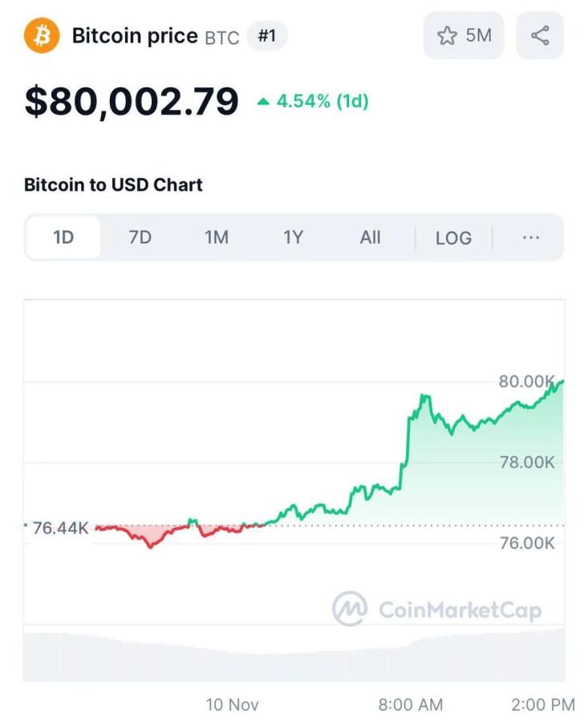Click the green up-arrow next to 4.54%
Image resolution: width=588 pixels, height=722 pixels.
263,101
